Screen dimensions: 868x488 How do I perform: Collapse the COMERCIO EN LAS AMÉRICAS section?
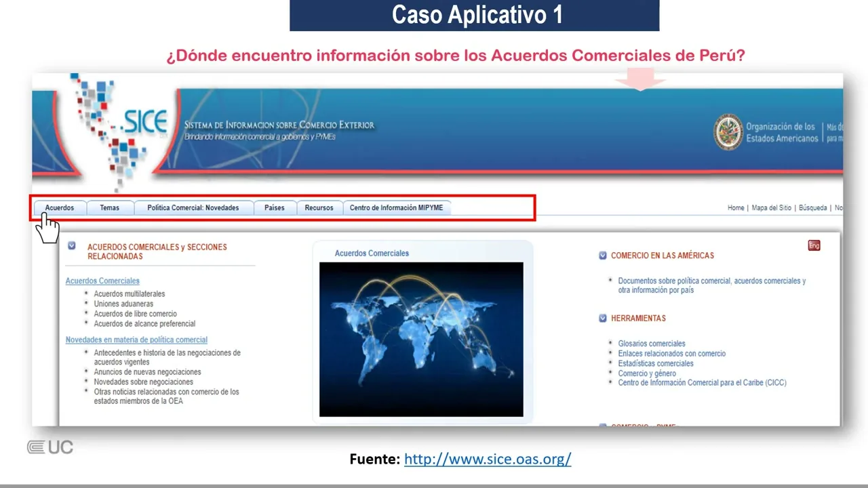tap(603, 256)
